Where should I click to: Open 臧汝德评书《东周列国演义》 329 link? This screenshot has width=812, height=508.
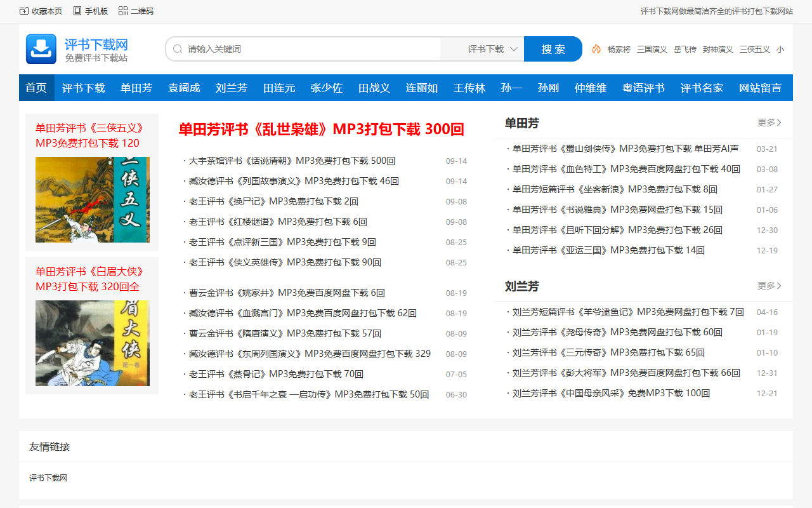(x=310, y=354)
